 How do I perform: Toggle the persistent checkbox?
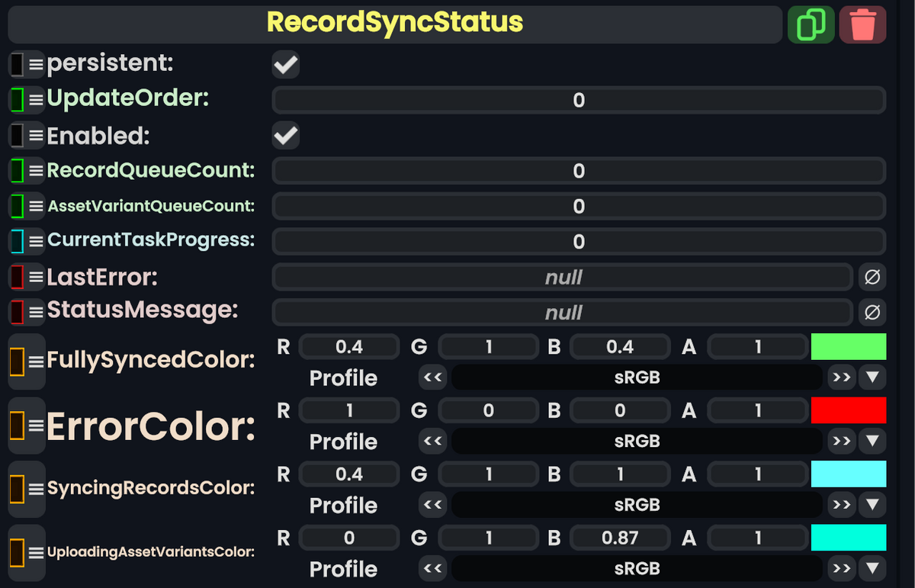[285, 64]
